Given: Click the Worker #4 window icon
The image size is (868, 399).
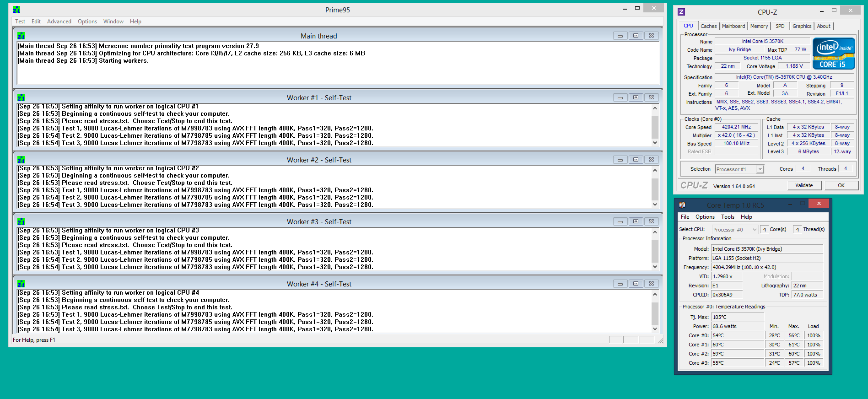Looking at the screenshot, I should click(21, 284).
